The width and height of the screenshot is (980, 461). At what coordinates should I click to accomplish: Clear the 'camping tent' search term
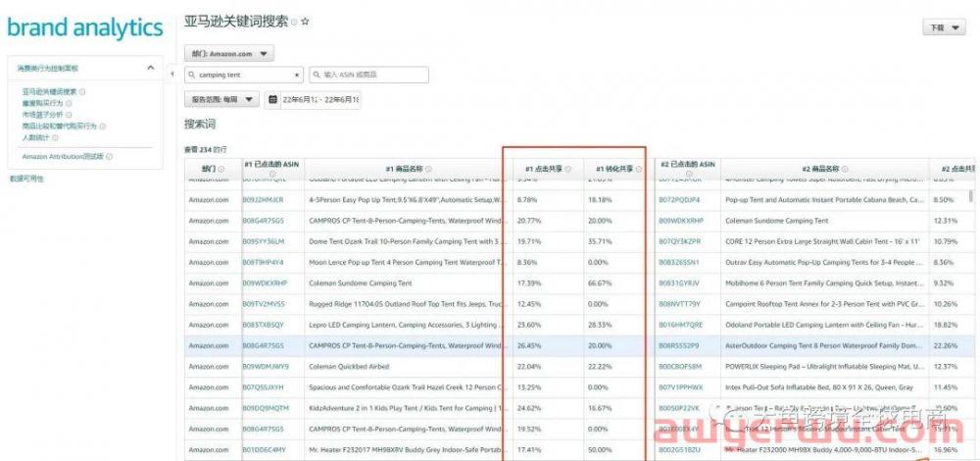pyautogui.click(x=297, y=76)
